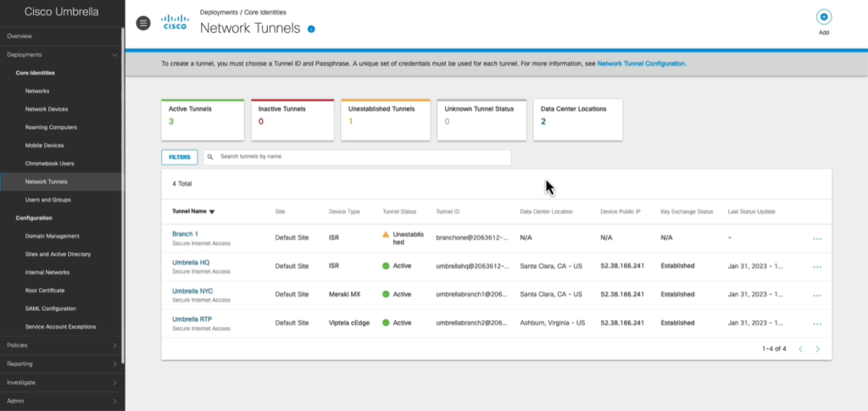Click the Unestablished Tunnels card
868x411 pixels.
pyautogui.click(x=386, y=120)
